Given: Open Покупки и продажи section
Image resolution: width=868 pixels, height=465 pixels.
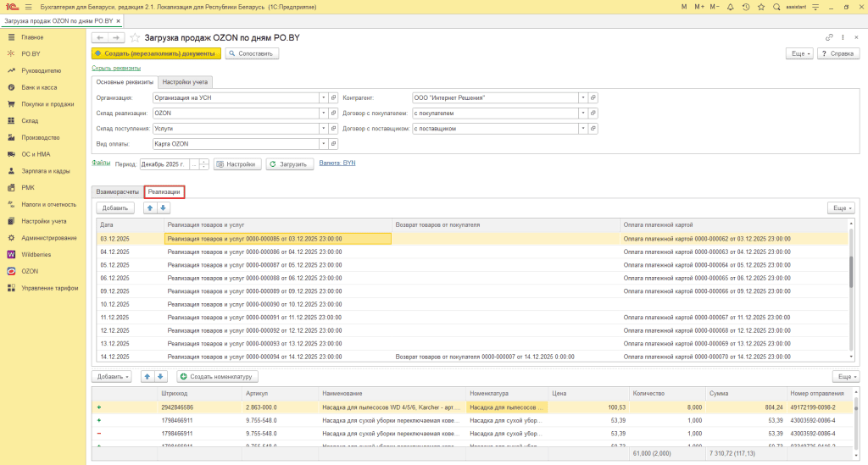Looking at the screenshot, I should pyautogui.click(x=47, y=104).
